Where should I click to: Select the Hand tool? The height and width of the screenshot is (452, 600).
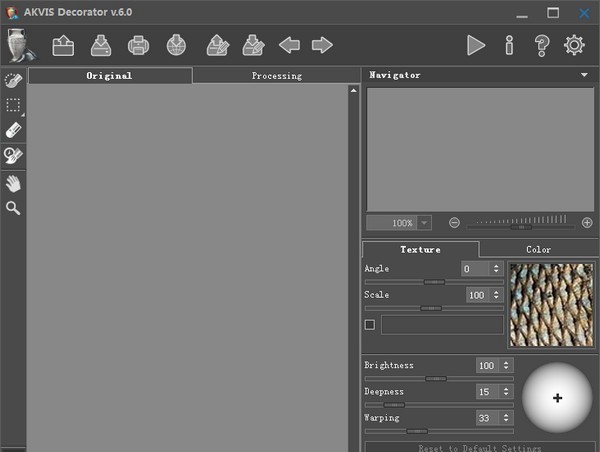click(13, 184)
